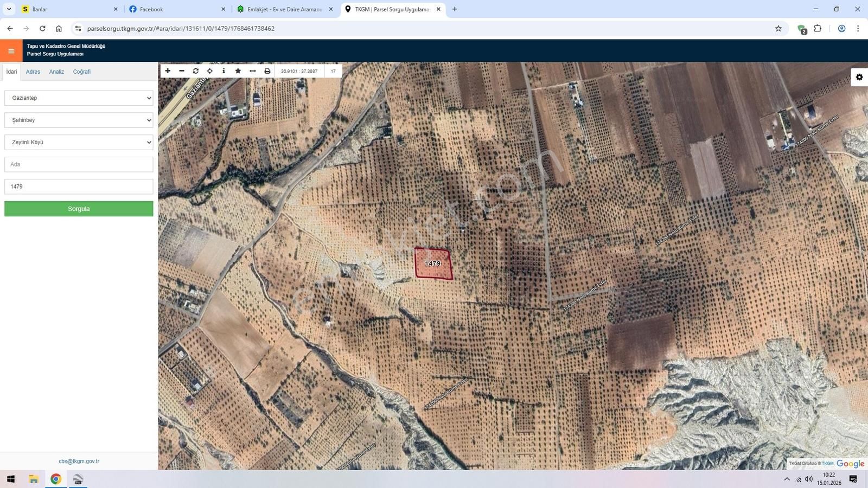The image size is (868, 488).
Task: Print the current map view
Action: coord(266,71)
